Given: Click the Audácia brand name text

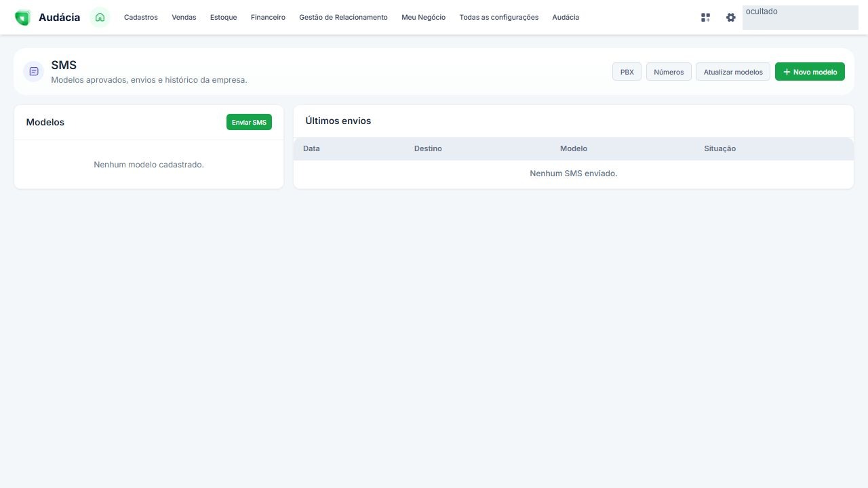Looking at the screenshot, I should [x=59, y=18].
